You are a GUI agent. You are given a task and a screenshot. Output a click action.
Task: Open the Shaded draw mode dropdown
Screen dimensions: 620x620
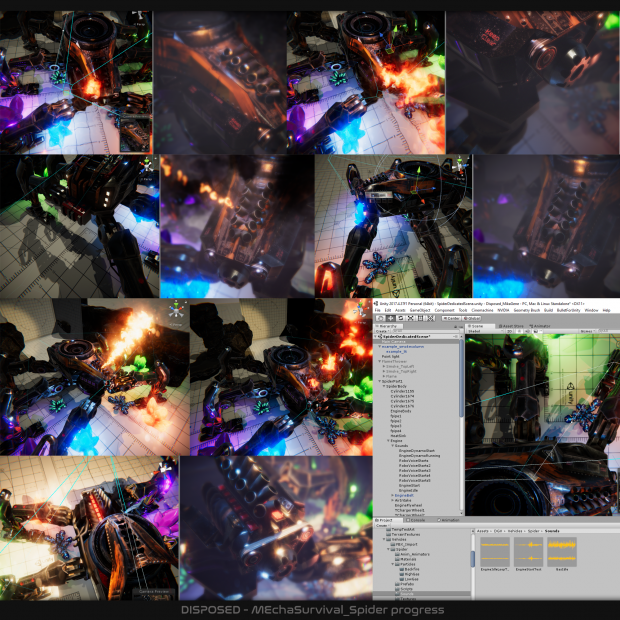[485, 331]
